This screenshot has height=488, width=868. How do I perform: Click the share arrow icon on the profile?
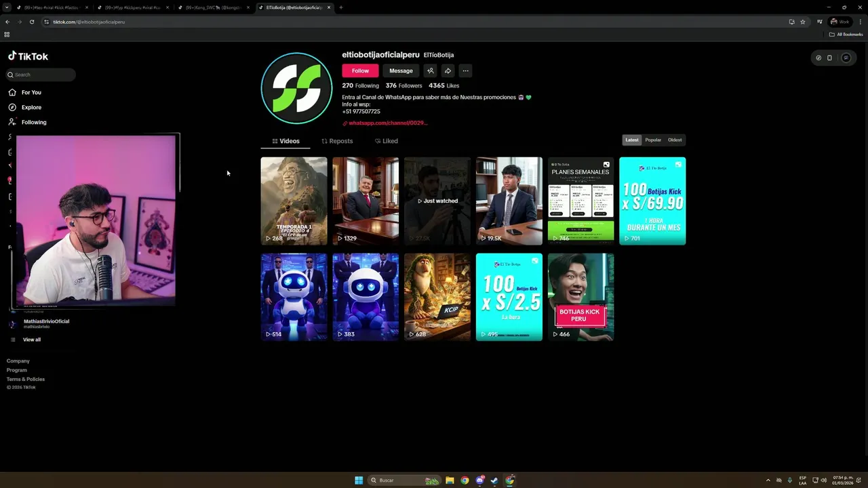click(448, 70)
